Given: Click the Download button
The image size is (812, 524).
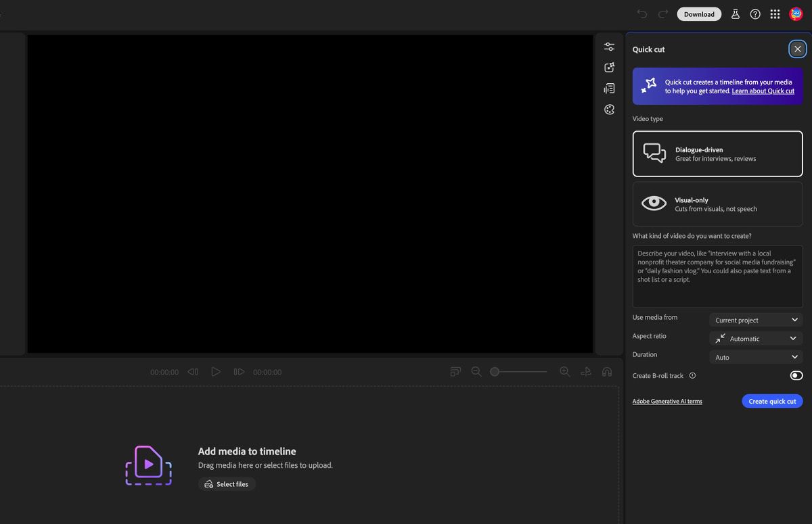Looking at the screenshot, I should [x=699, y=14].
